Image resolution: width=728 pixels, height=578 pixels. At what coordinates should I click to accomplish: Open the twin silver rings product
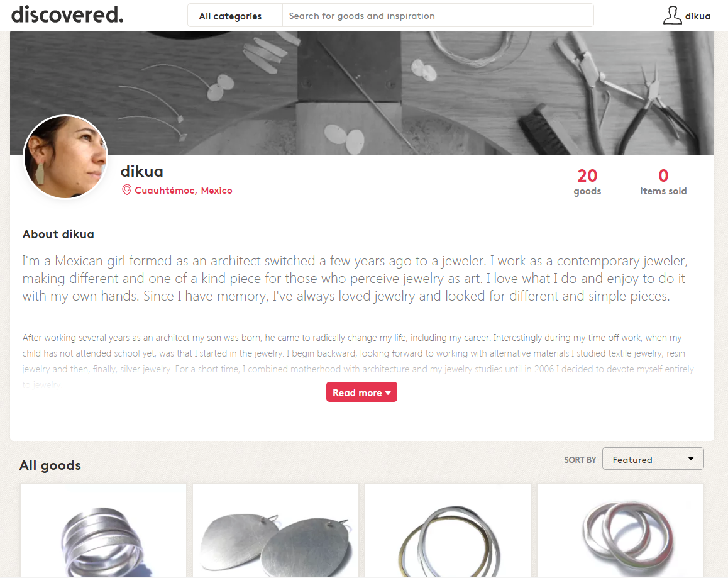click(620, 531)
